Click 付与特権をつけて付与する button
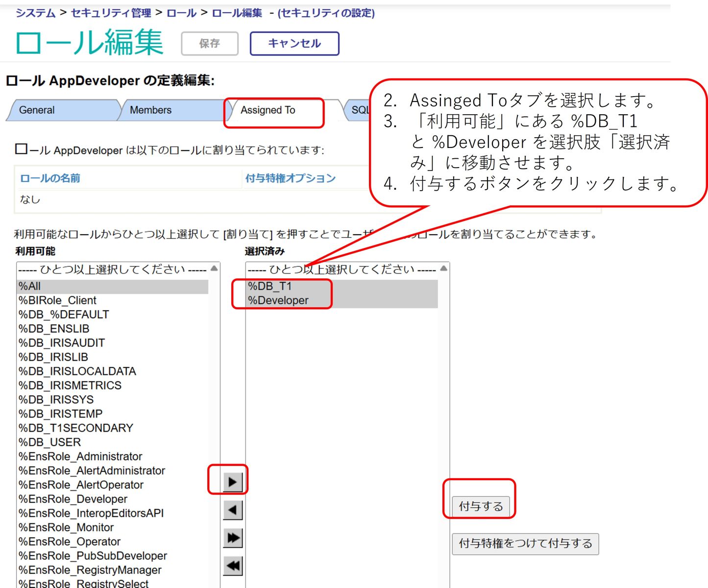The image size is (708, 588). coord(525,543)
